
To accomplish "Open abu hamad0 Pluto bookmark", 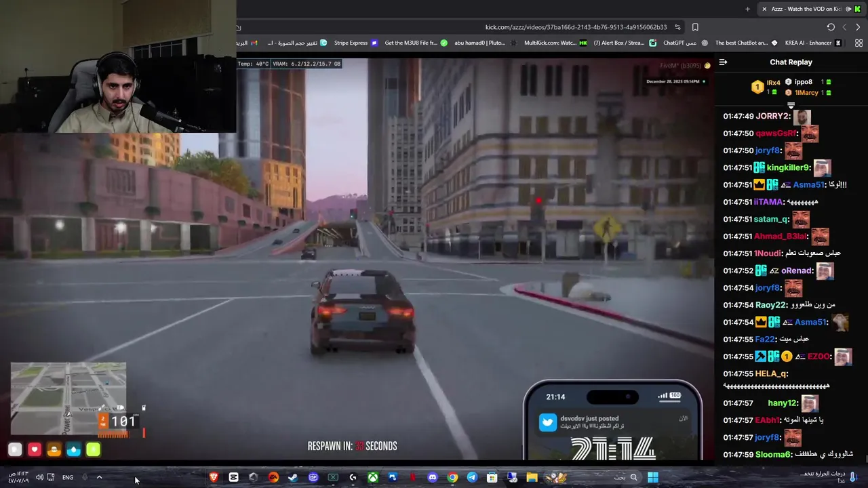I will (485, 43).
